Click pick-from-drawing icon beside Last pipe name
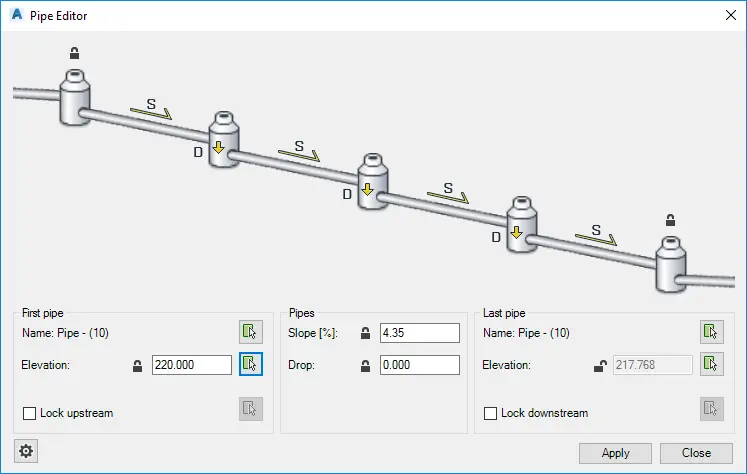 coord(712,332)
